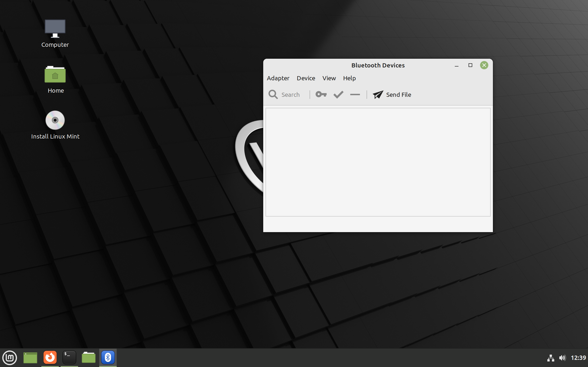Launch Firefox from the taskbar
This screenshot has width=588, height=367.
[50, 357]
